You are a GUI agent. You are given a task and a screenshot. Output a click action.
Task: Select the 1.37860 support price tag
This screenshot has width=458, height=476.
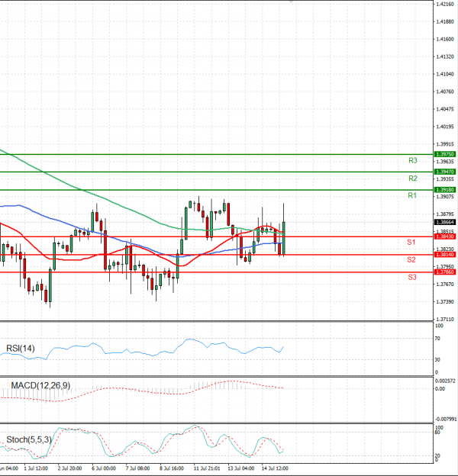pos(445,272)
